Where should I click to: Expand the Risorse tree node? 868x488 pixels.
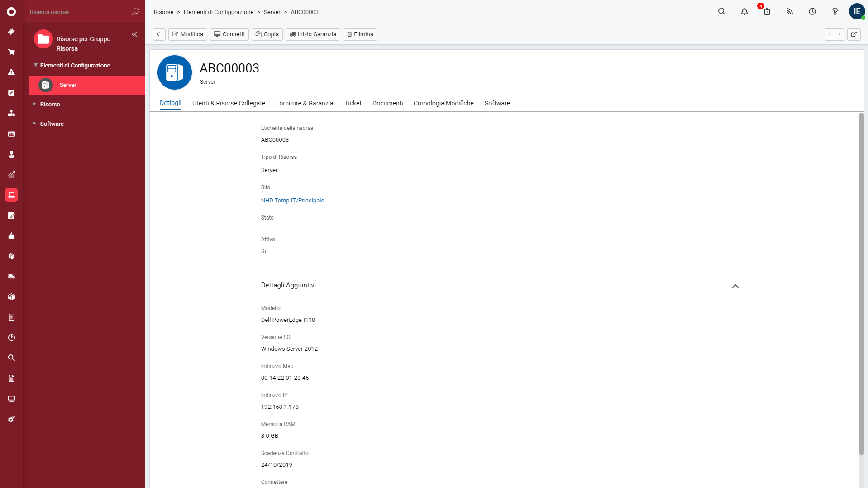tap(34, 104)
